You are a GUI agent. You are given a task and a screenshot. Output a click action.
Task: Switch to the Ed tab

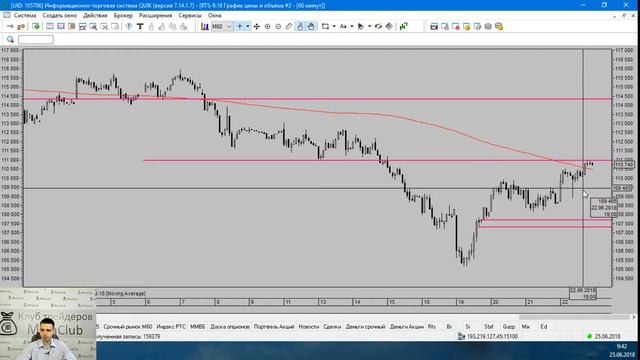544,327
